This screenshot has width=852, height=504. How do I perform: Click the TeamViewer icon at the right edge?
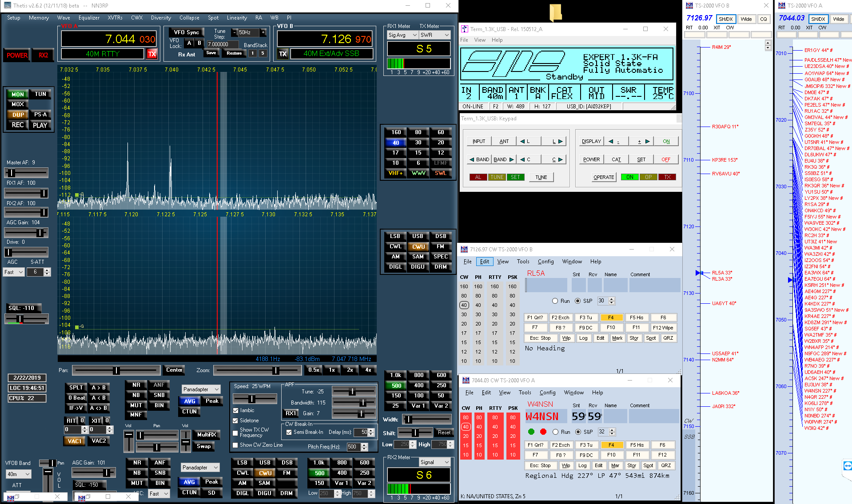tap(847, 466)
